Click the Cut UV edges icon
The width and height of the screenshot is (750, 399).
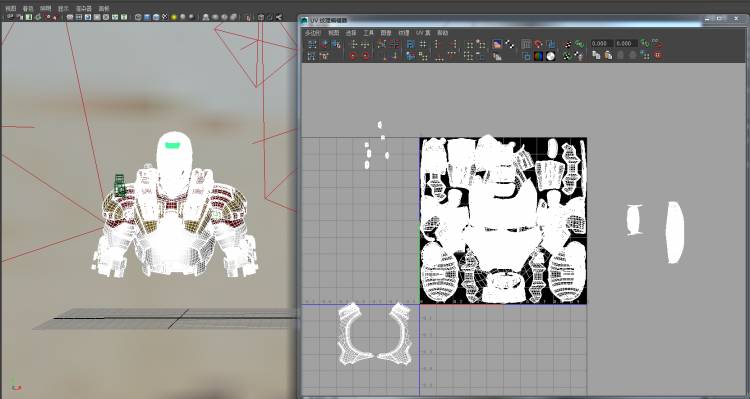click(381, 44)
